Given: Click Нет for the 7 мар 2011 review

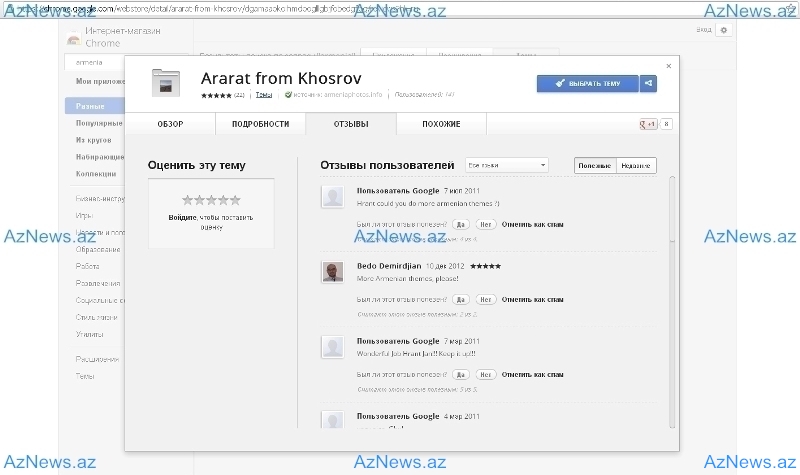Looking at the screenshot, I should [x=485, y=374].
